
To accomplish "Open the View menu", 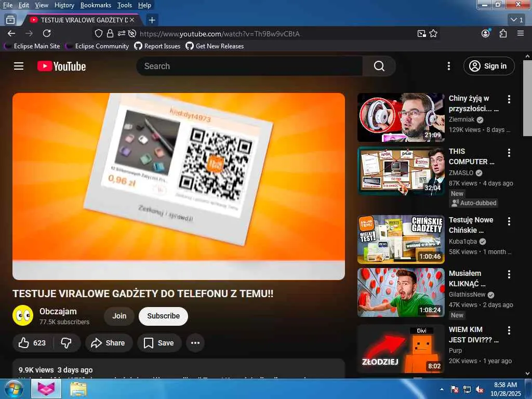I will click(x=42, y=5).
